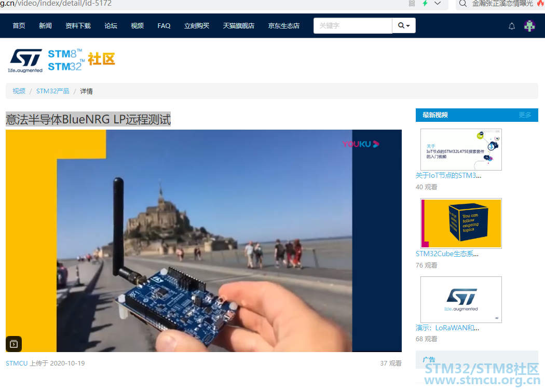Click the video title 意法半导体BlueNRG LP远程测试
This screenshot has width=545, height=392.
point(88,119)
